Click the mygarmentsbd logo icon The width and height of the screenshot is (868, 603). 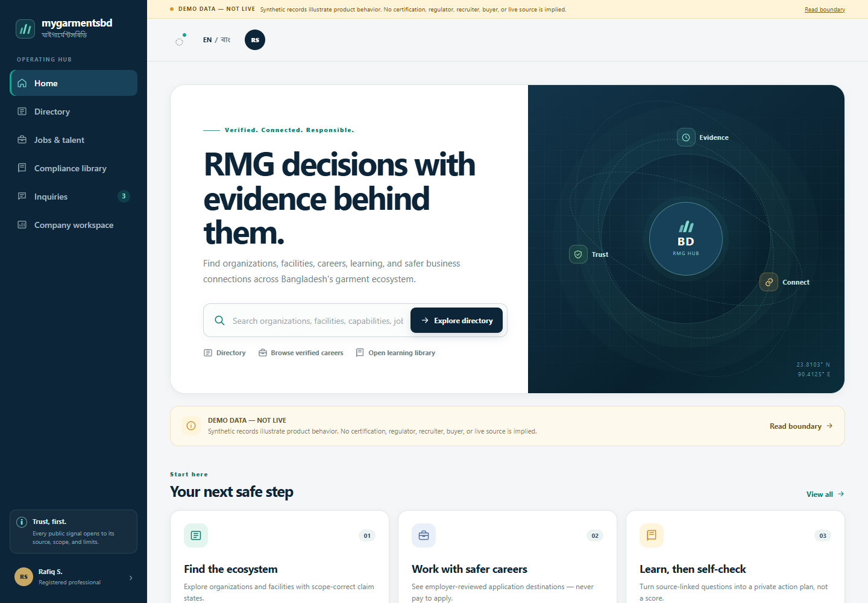click(25, 28)
